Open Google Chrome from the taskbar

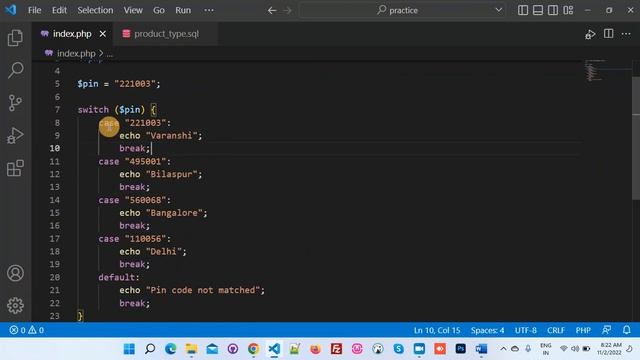click(x=253, y=349)
